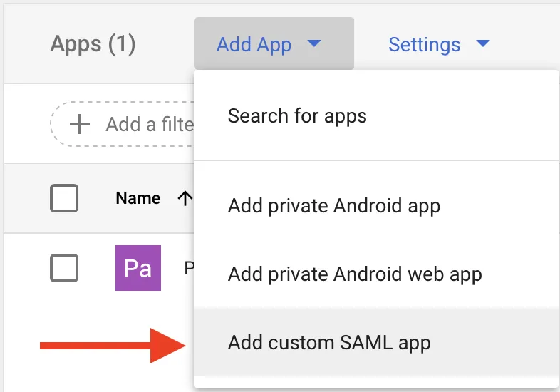Click the ascending sort arrow beside Name
This screenshot has width=560, height=392.
185,198
